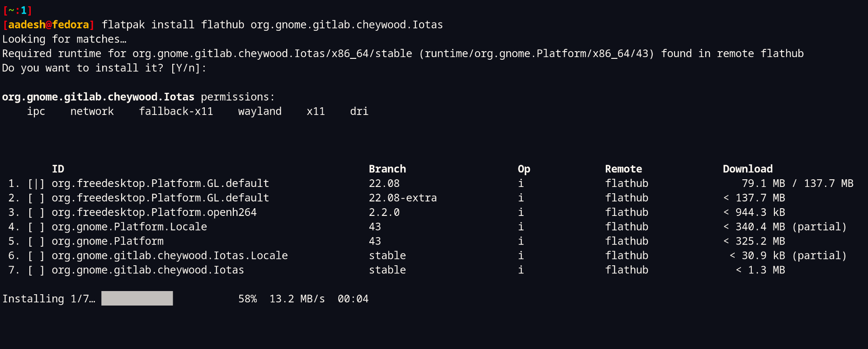Click the Branch column header
The height and width of the screenshot is (349, 868).
pos(387,169)
